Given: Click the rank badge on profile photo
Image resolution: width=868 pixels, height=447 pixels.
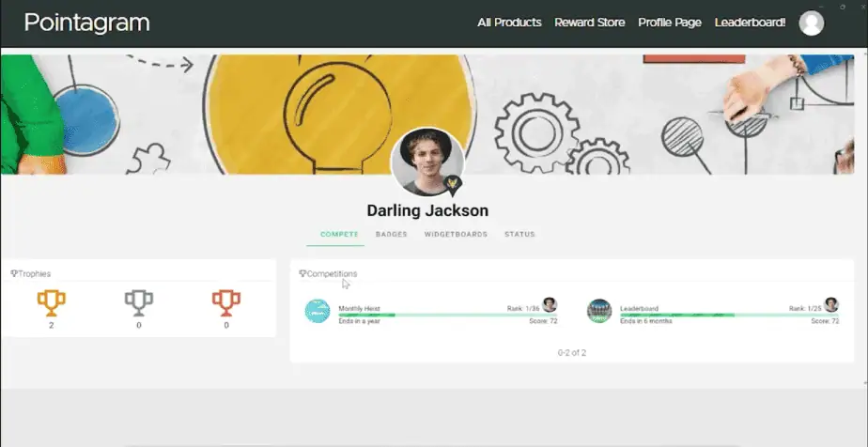Looking at the screenshot, I should (x=453, y=185).
